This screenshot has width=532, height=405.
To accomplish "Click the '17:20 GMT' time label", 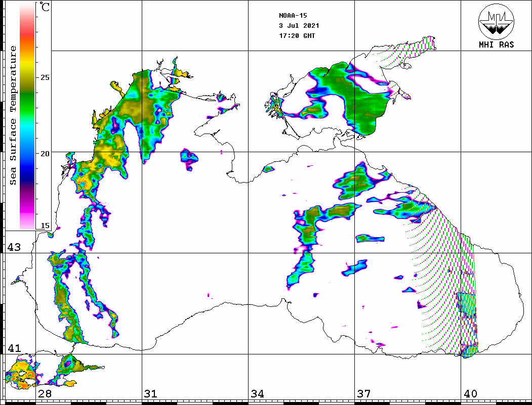I will click(297, 36).
